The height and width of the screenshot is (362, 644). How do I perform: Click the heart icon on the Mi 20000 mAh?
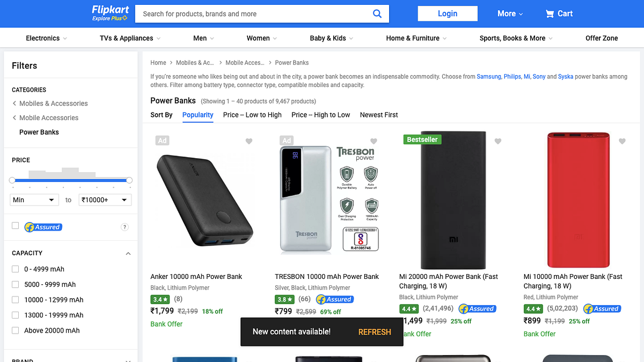coord(497,141)
